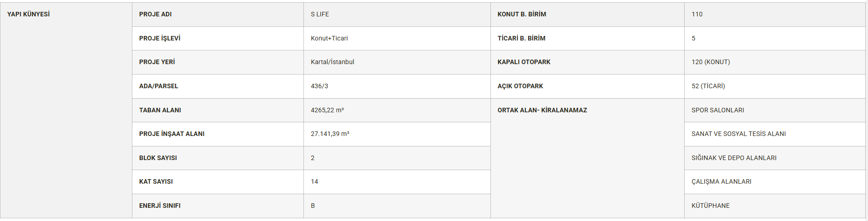Select the ORTAK ALAN- KİRALANAMAZ label
Screen dimensions: 868x221
[x=542, y=110]
